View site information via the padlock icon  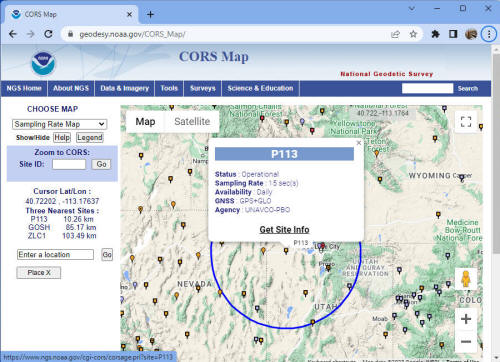pyautogui.click(x=70, y=34)
